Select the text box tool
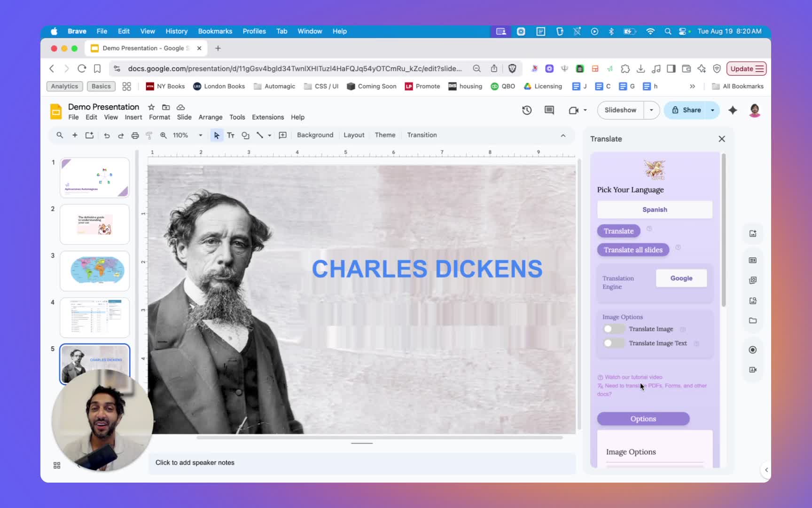The height and width of the screenshot is (508, 812). click(x=231, y=135)
